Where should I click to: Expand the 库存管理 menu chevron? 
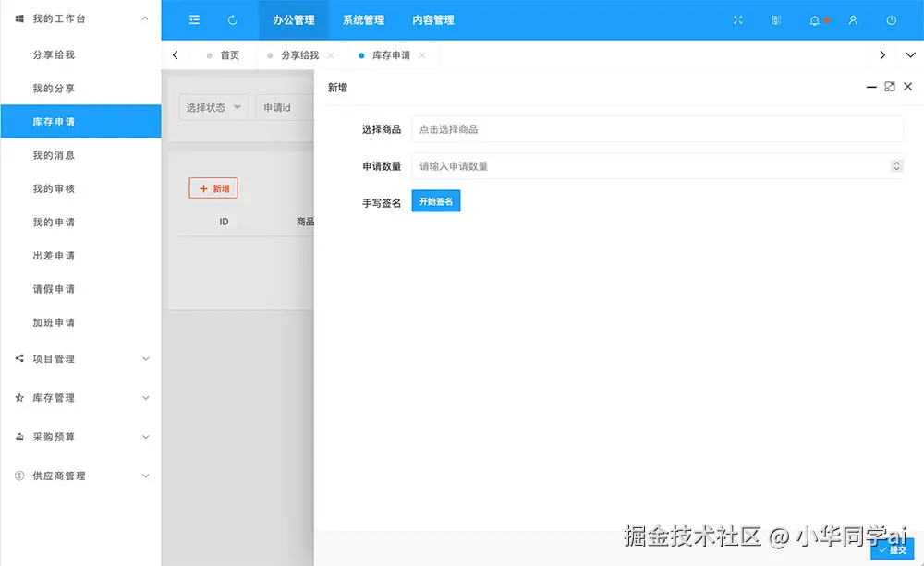[146, 398]
